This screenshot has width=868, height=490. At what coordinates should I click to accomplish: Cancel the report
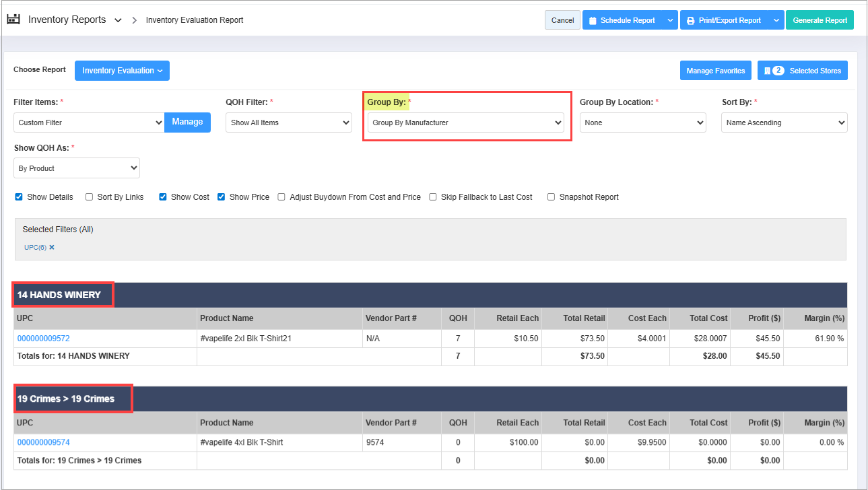tap(562, 20)
